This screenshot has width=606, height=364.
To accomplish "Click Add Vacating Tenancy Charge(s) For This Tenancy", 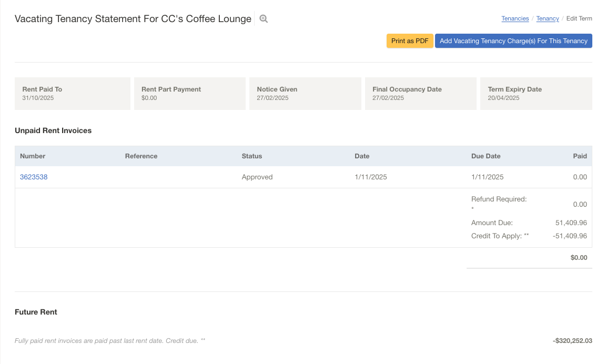I will [513, 41].
